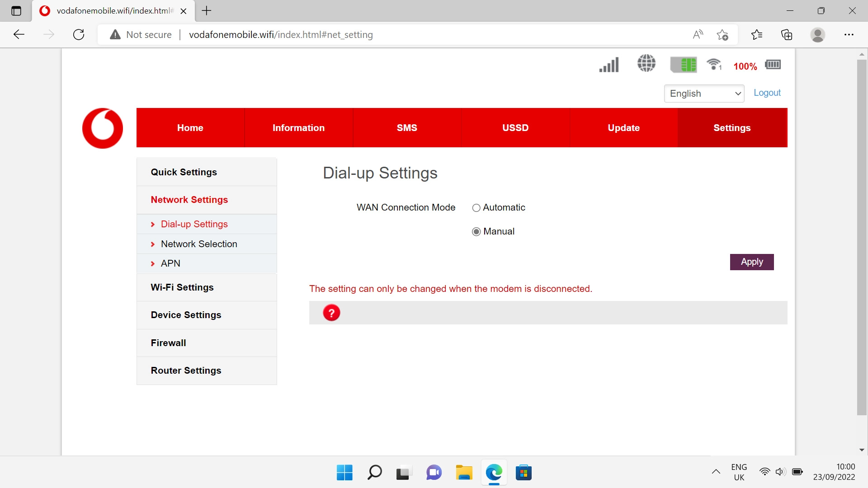868x488 pixels.
Task: Select Automatic WAN connection mode
Action: coord(476,208)
